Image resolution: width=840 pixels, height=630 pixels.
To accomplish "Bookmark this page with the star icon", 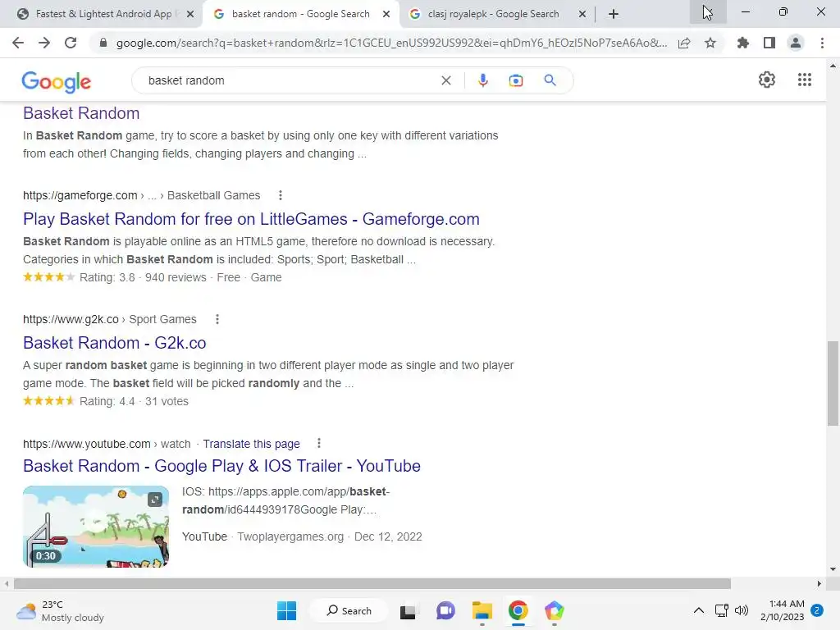I will point(710,43).
